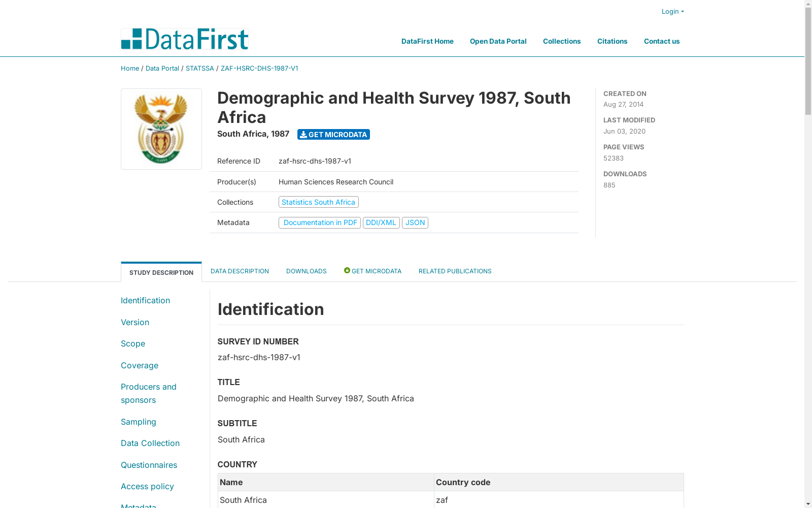
Task: Click the DataFirst logo
Action: pyautogui.click(x=184, y=39)
